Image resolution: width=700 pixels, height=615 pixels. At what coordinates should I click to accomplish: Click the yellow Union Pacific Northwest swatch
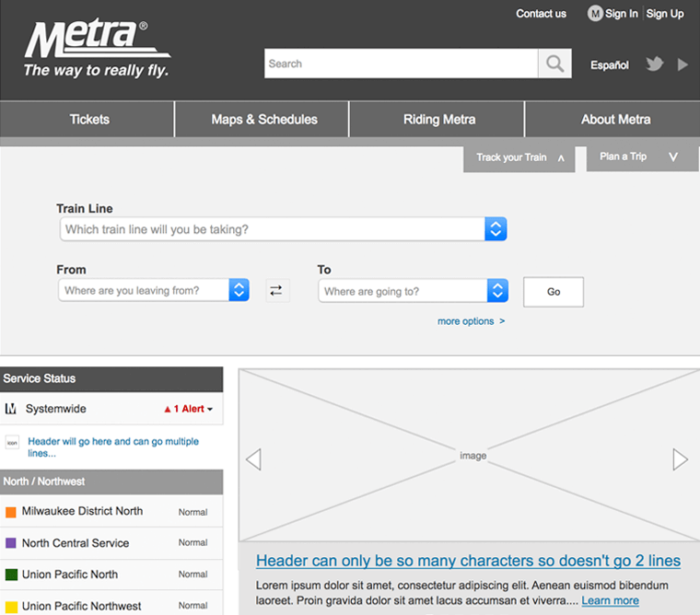pyautogui.click(x=11, y=607)
